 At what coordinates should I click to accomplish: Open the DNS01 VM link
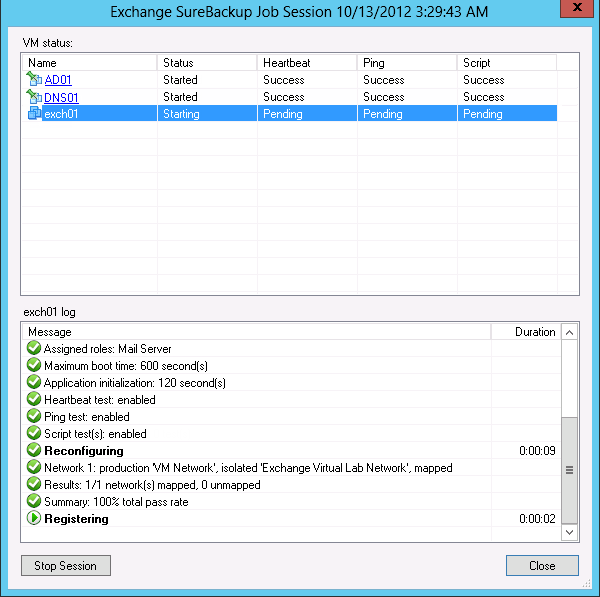pyautogui.click(x=61, y=97)
